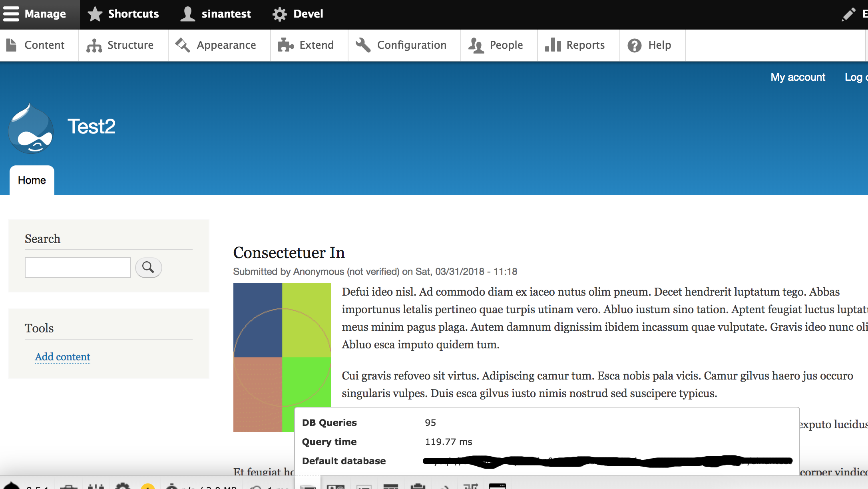The image size is (868, 489).
Task: Click the Structure icon in admin menu
Action: tap(94, 45)
